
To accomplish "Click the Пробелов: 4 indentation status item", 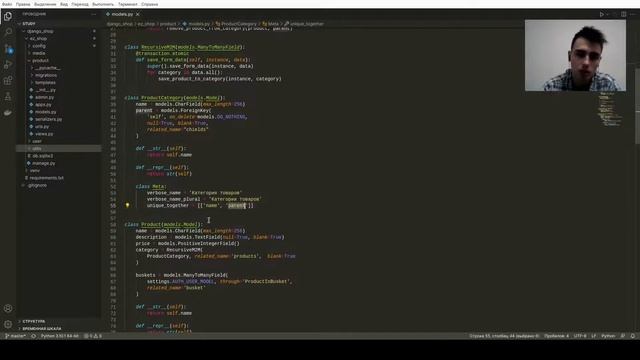I will pyautogui.click(x=556, y=336).
